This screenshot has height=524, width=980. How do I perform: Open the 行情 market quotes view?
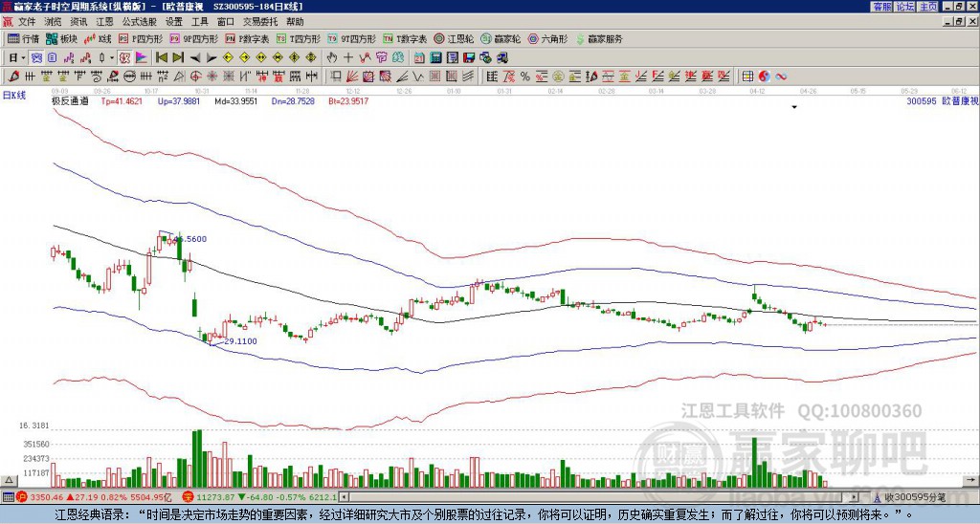[x=23, y=38]
